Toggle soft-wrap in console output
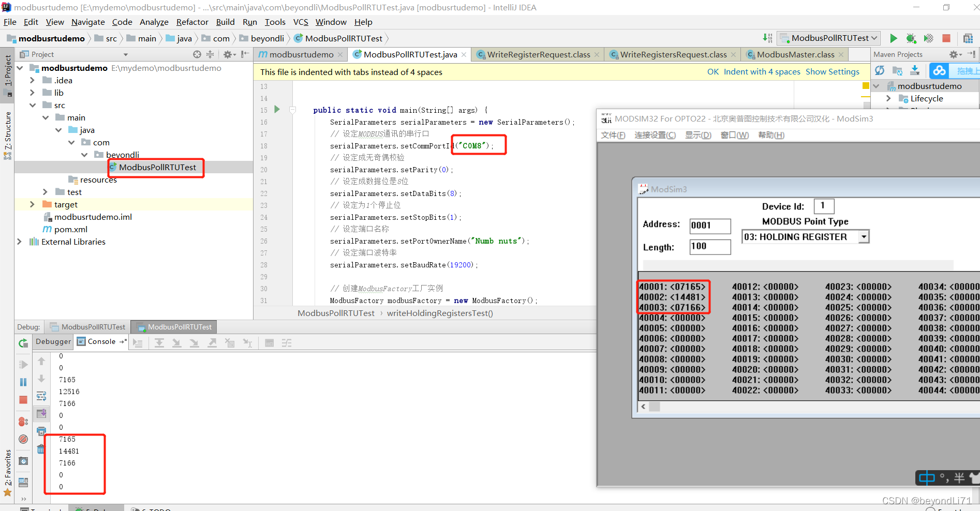Image resolution: width=980 pixels, height=511 pixels. coord(41,396)
